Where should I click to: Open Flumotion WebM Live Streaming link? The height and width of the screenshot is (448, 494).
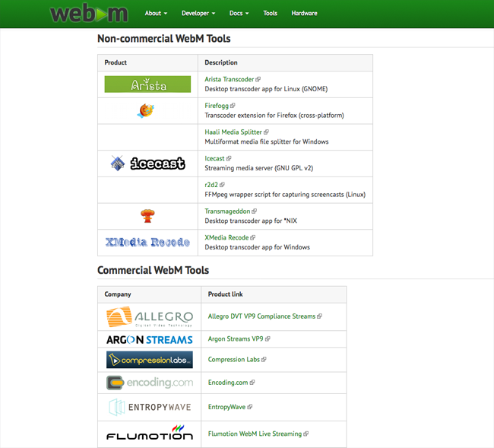click(255, 434)
